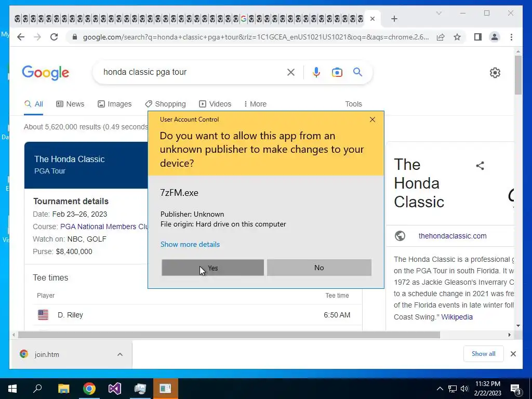Viewport: 532px width, 399px height.
Task: Go back in Chrome
Action: [x=21, y=37]
